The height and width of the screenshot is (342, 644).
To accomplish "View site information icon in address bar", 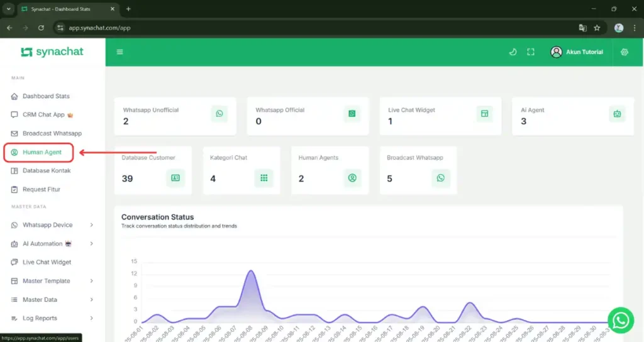I will coord(60,28).
